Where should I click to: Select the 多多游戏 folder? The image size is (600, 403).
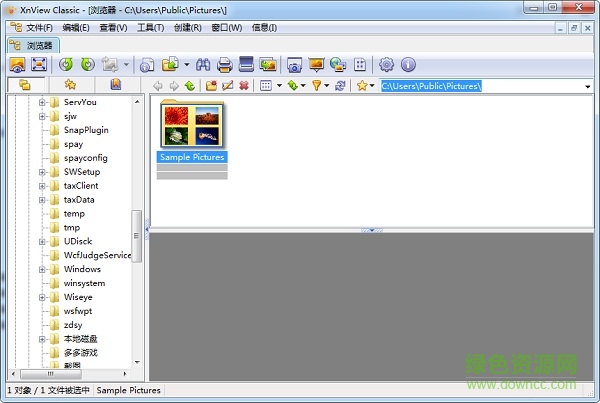point(80,353)
